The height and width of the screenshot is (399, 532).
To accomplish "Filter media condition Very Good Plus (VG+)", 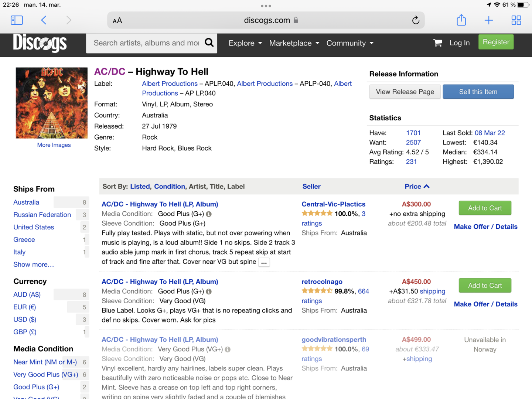I will point(46,375).
